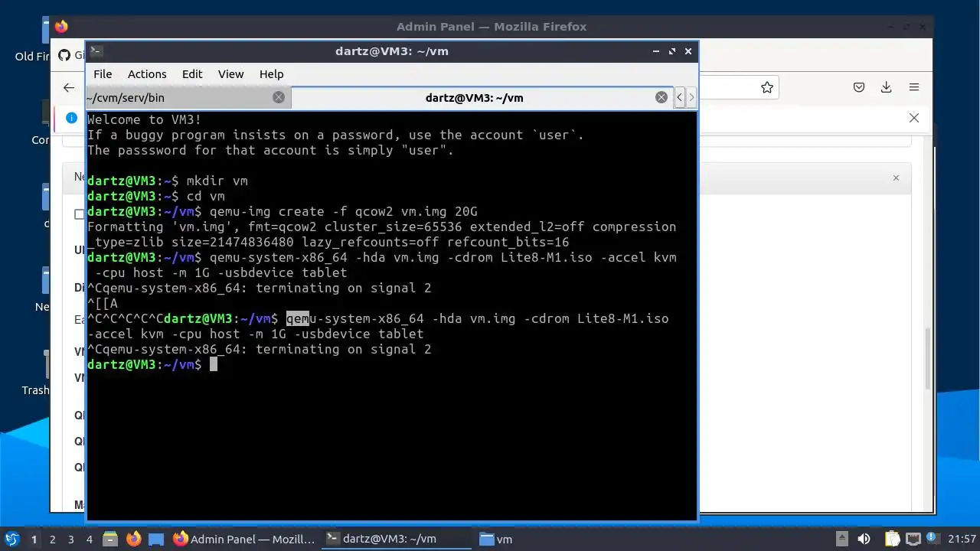The image size is (980, 551).
Task: Click the show desktop icon in taskbar
Action: coord(156,539)
